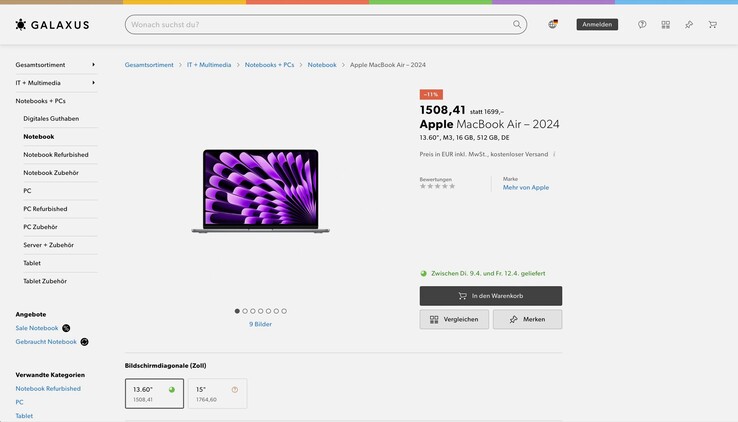Open the watchlist pin icon in header

689,24
